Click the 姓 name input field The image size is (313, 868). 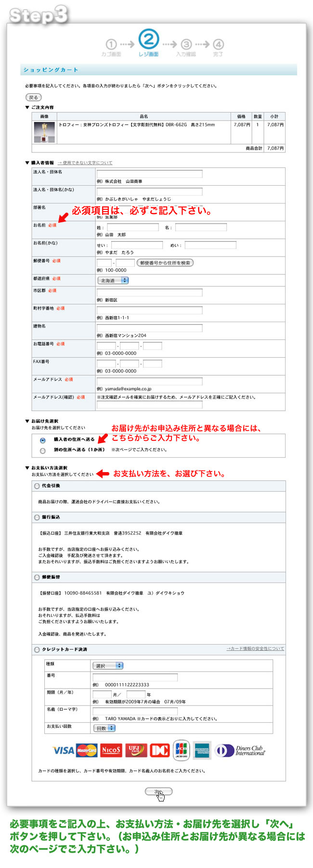coord(132,227)
